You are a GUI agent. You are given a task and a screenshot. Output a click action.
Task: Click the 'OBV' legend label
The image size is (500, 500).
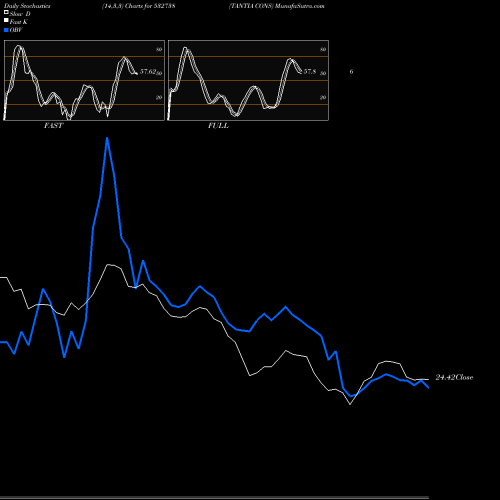pos(16,30)
